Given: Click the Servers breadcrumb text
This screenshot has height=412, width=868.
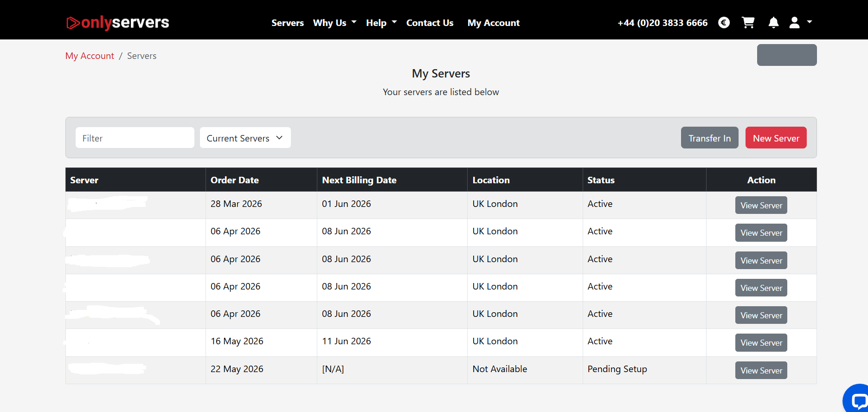Looking at the screenshot, I should 141,56.
